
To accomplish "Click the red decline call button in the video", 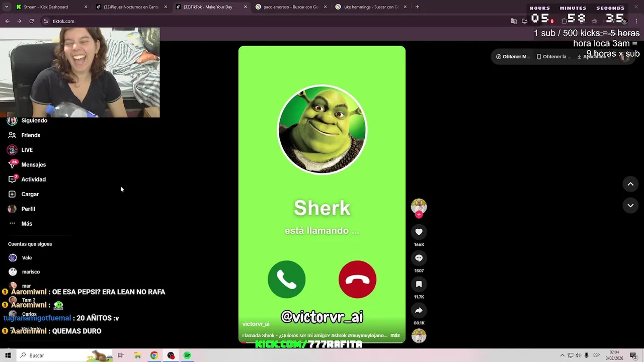I will coord(358,280).
